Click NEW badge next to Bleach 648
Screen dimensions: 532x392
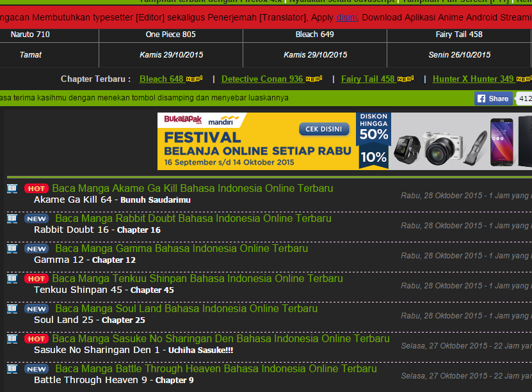pos(195,79)
